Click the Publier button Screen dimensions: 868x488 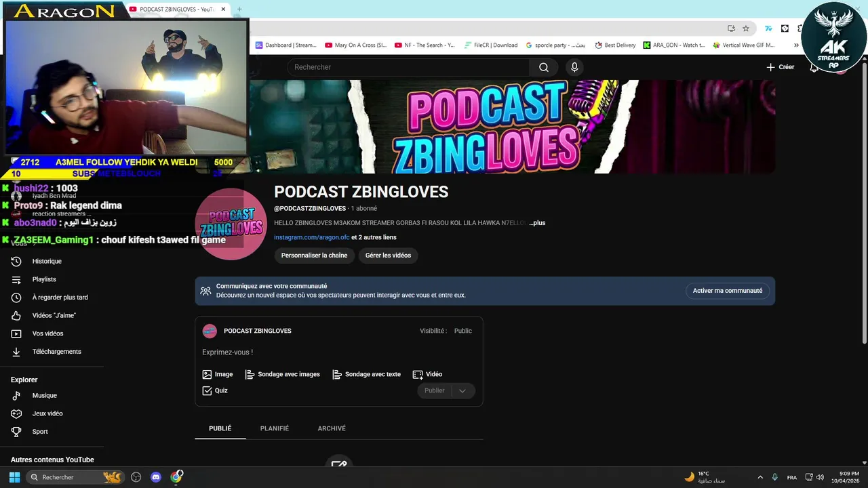coord(434,390)
